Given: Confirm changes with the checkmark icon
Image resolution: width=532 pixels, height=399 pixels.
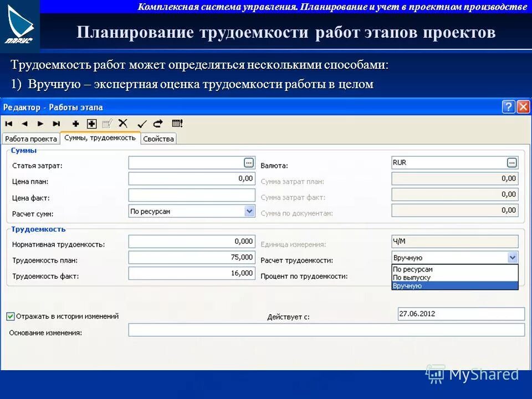Looking at the screenshot, I should (x=142, y=122).
